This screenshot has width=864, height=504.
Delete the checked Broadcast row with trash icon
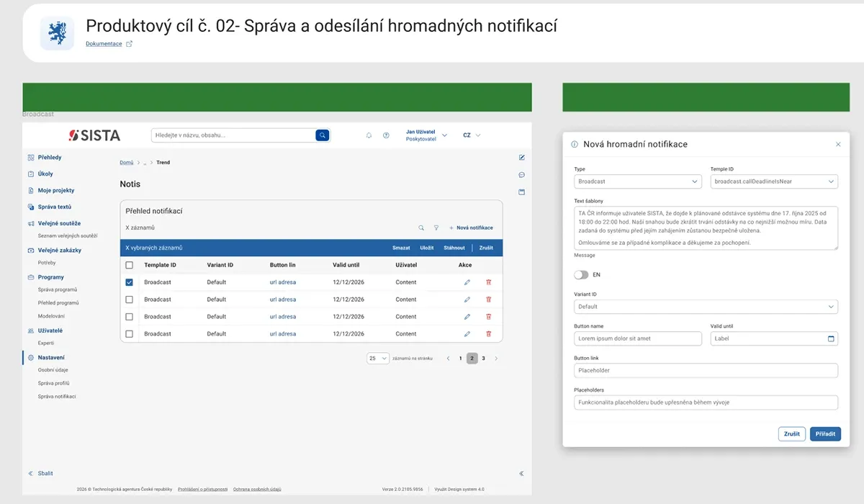[489, 282]
